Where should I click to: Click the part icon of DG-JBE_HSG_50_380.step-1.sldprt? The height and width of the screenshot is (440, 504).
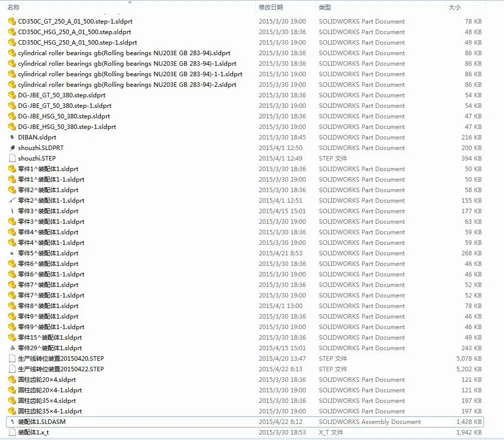12,127
